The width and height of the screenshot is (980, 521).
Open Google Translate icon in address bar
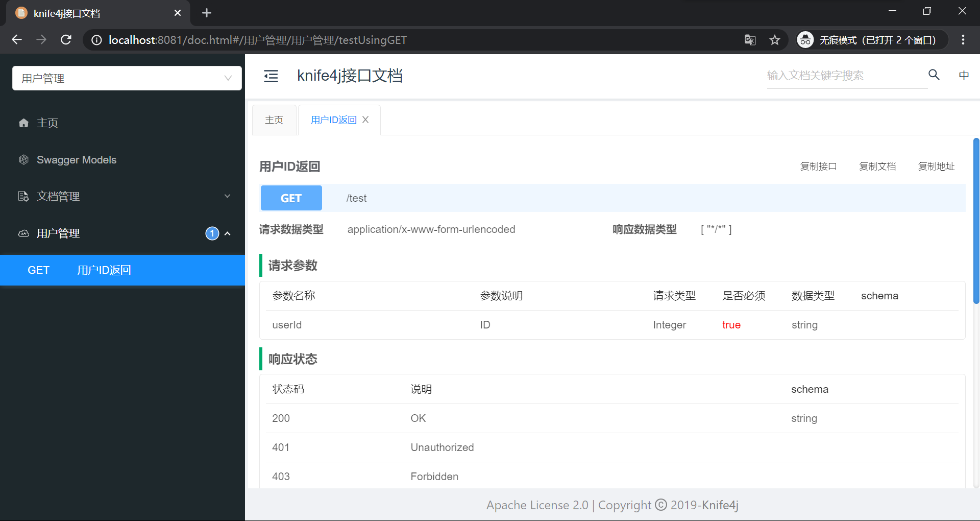pyautogui.click(x=749, y=40)
